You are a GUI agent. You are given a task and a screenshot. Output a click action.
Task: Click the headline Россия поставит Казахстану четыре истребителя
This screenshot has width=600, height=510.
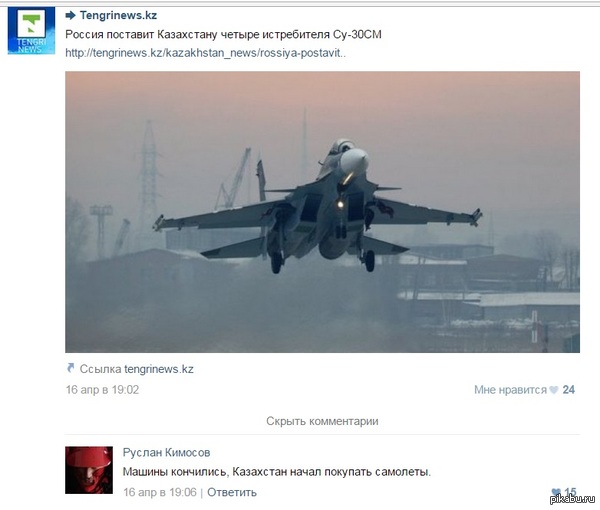pos(197,34)
